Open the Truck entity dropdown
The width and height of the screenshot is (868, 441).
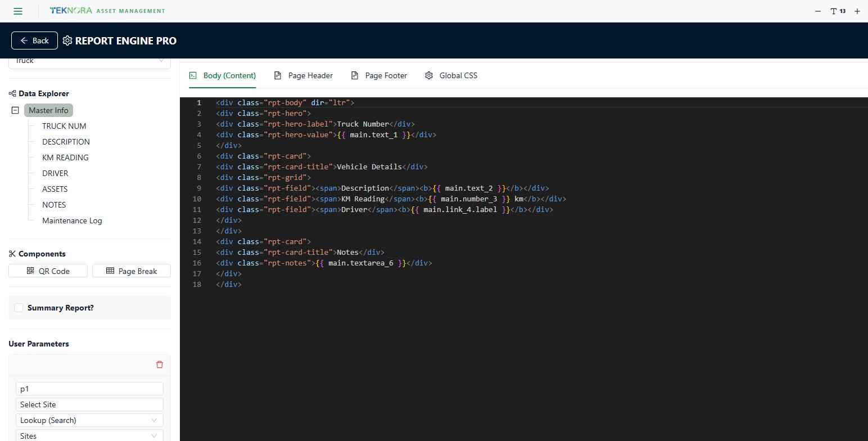(x=89, y=61)
